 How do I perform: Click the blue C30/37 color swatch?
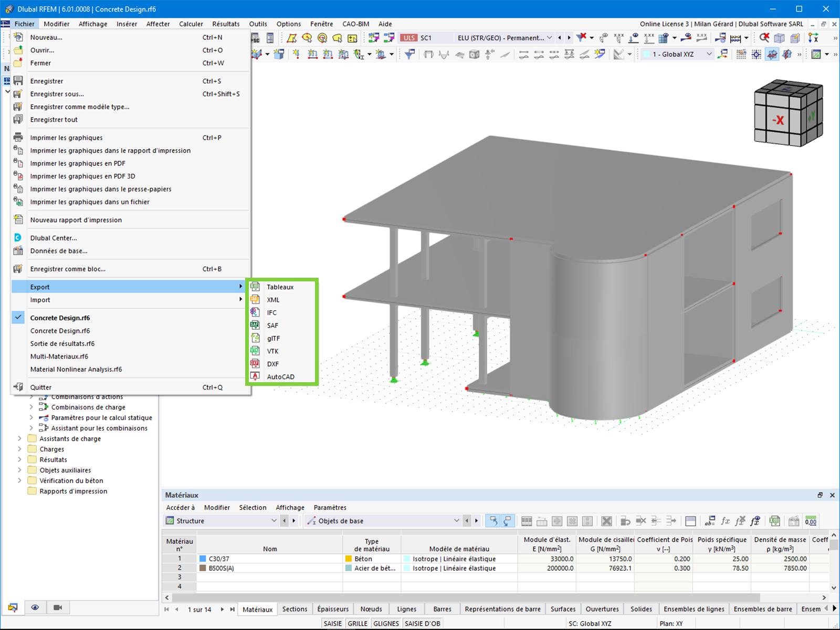pos(203,559)
